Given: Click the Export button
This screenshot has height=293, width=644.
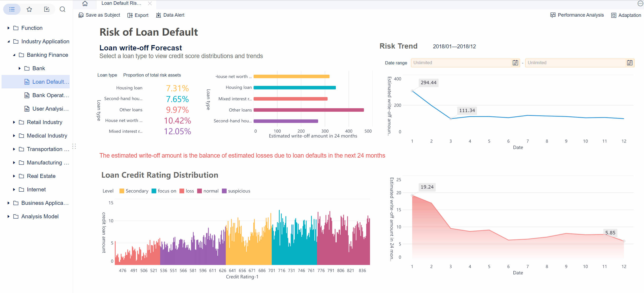Looking at the screenshot, I should click(138, 15).
